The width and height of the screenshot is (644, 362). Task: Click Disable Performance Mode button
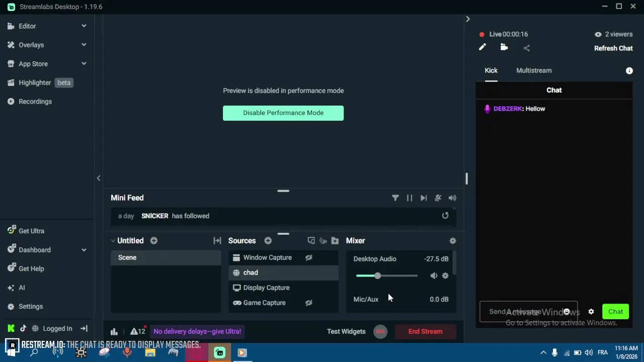point(283,113)
